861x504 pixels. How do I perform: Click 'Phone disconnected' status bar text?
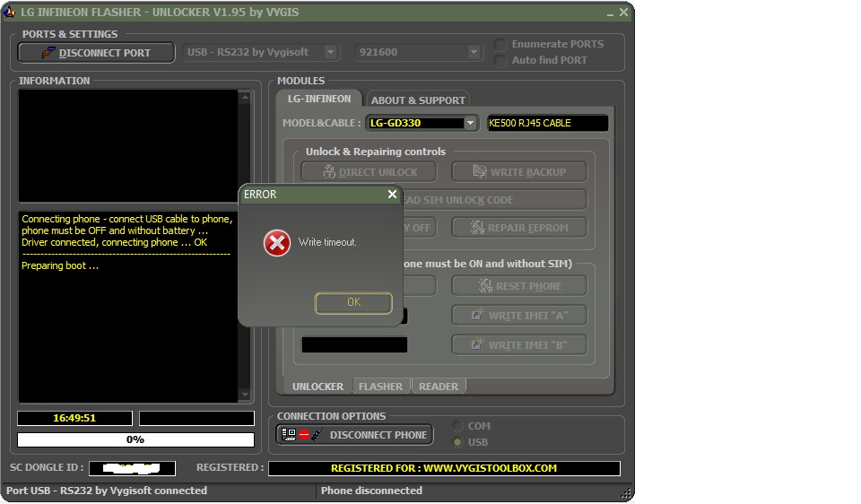pos(371,491)
